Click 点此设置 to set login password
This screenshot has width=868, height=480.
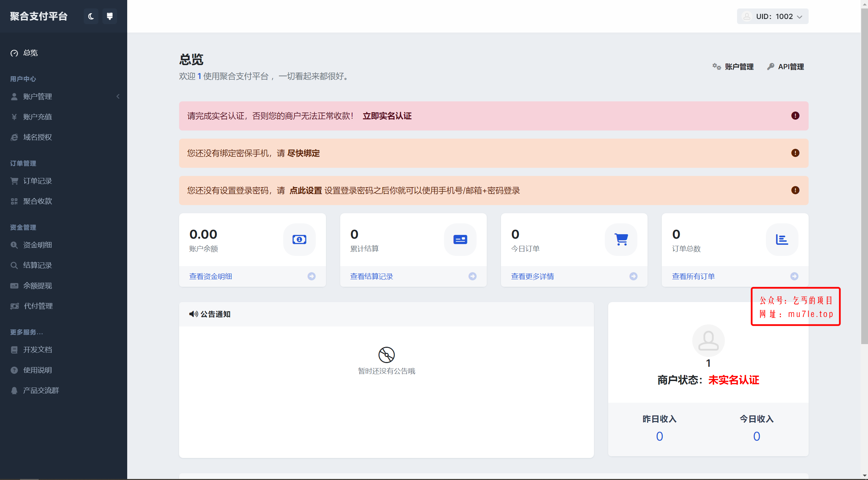[x=306, y=191]
